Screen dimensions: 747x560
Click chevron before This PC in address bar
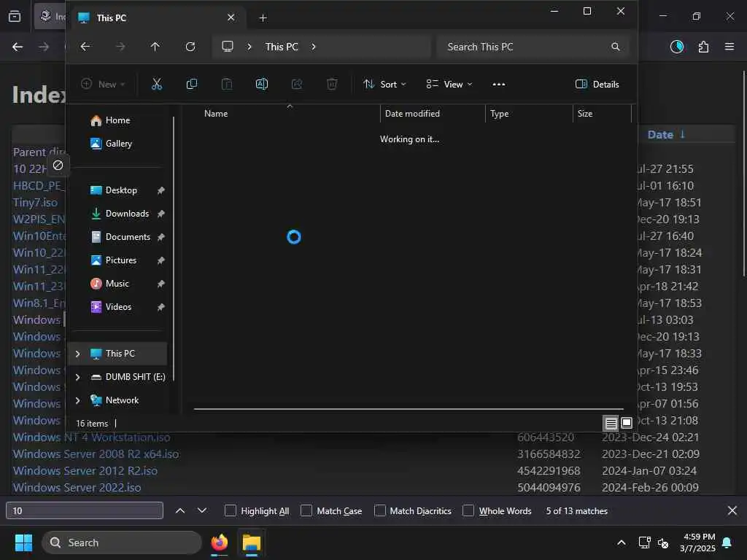249,47
